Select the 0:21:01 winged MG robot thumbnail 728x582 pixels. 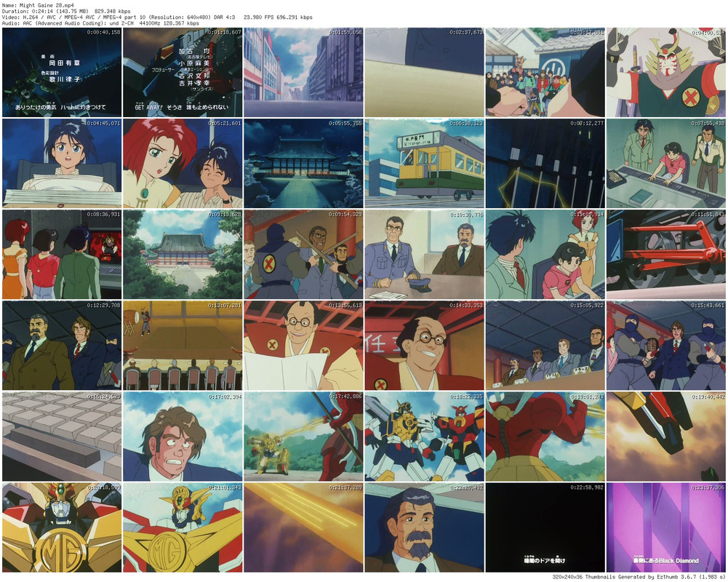183,527
